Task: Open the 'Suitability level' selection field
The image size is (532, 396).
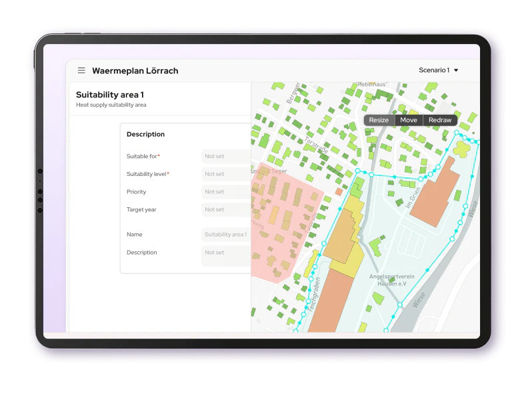Action: (226, 174)
